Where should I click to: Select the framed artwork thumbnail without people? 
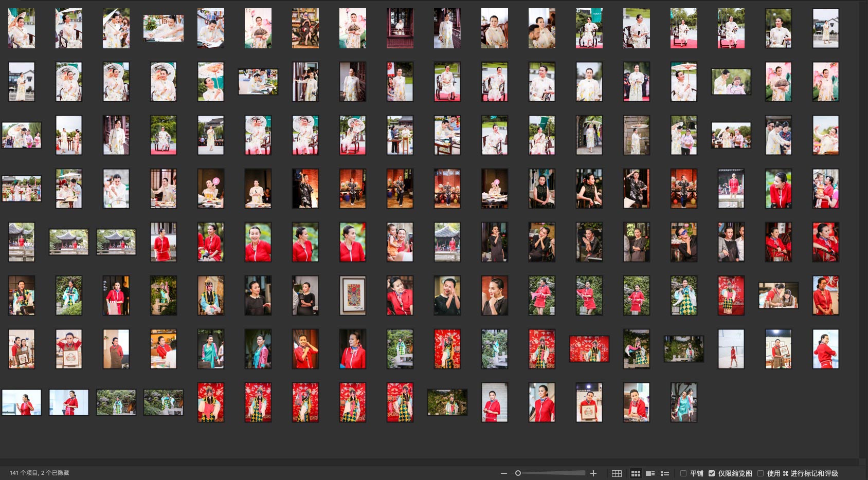[x=353, y=296]
